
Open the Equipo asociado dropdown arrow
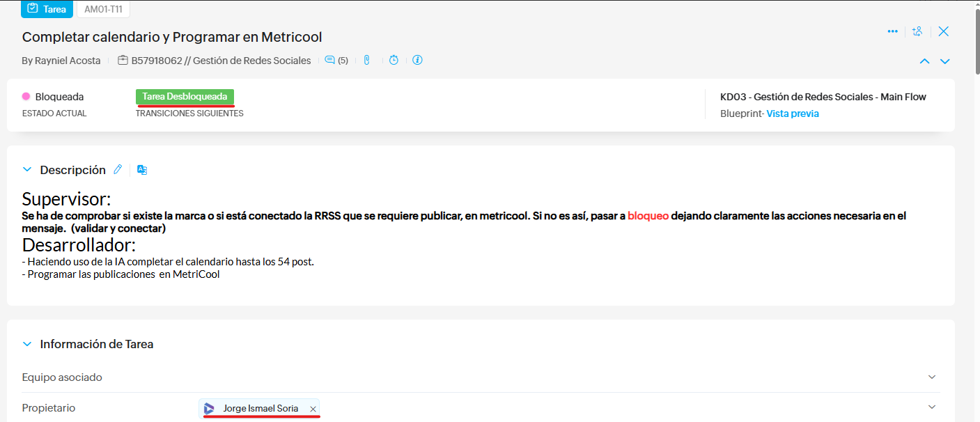coord(932,377)
